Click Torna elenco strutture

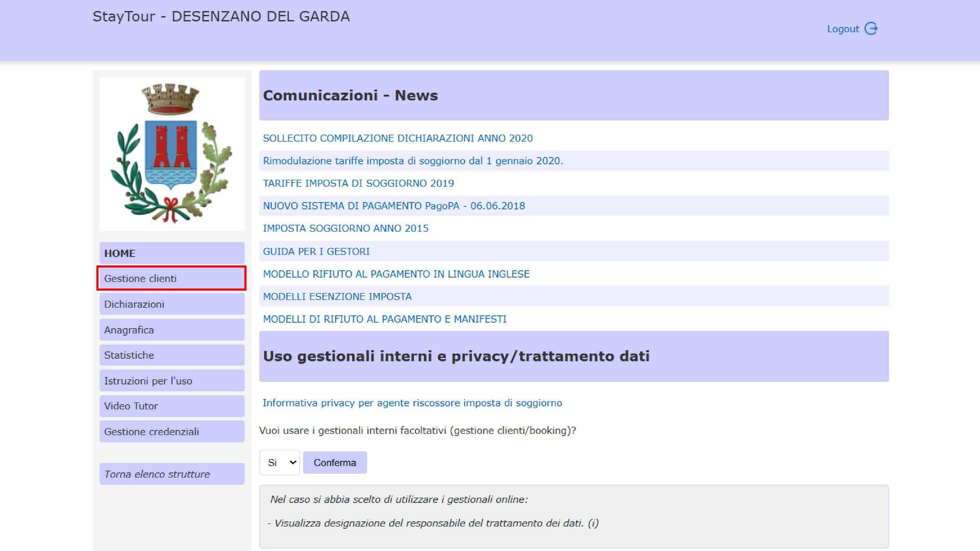172,474
